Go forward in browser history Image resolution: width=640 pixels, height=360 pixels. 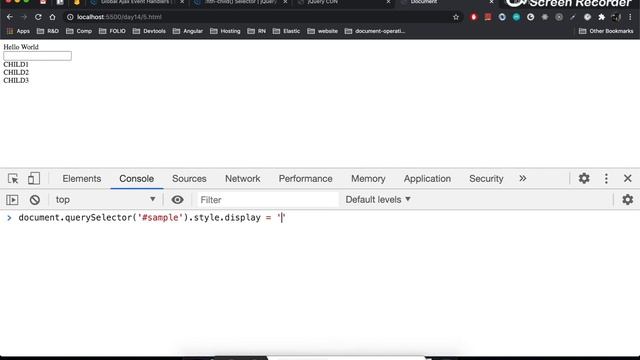pos(24,17)
